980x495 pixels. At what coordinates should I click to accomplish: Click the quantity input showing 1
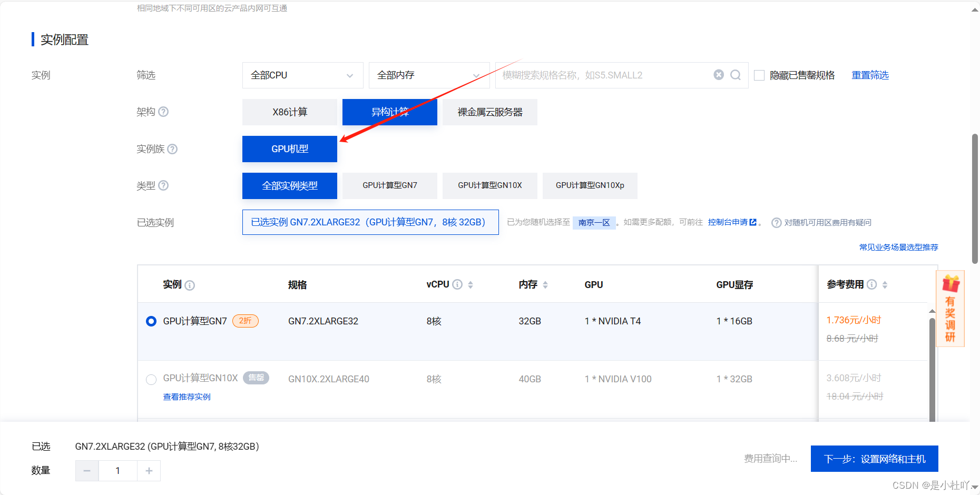pyautogui.click(x=118, y=471)
